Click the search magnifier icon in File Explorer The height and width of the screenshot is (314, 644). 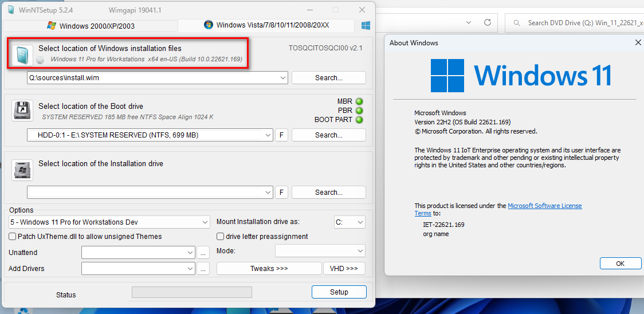click(x=517, y=23)
